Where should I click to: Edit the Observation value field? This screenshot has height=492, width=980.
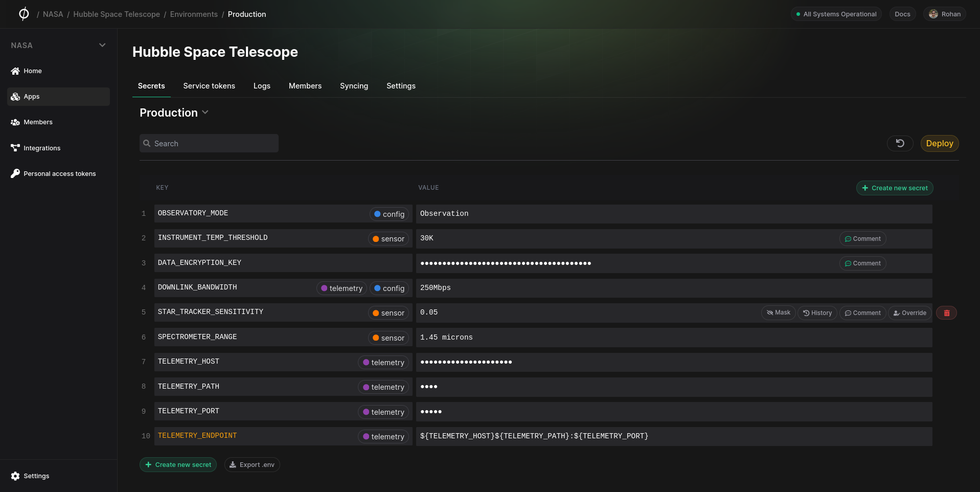click(674, 214)
